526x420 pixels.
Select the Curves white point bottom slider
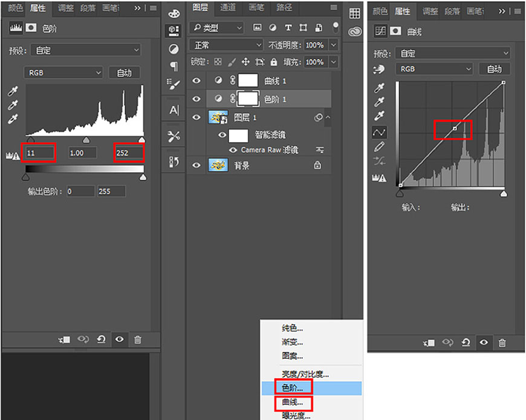(x=504, y=194)
